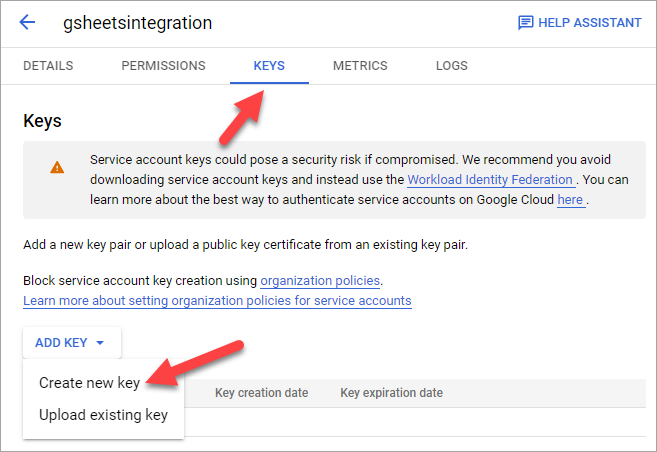This screenshot has width=657, height=452.
Task: Click the back arrow icon
Action: [27, 22]
